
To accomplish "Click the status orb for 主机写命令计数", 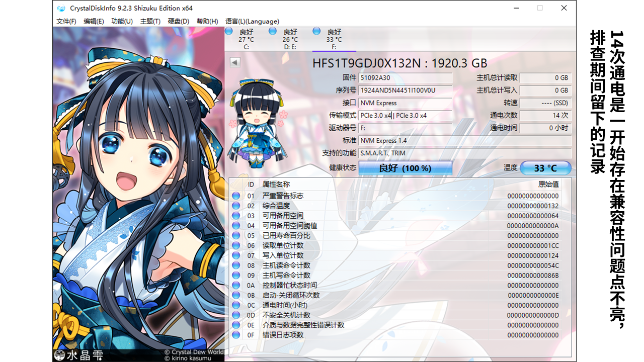I will click(x=236, y=276).
